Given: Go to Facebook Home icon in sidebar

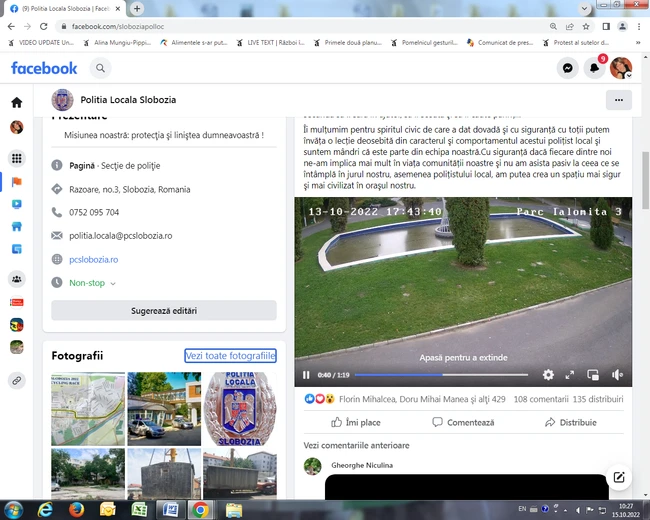Looking at the screenshot, I should tap(17, 102).
